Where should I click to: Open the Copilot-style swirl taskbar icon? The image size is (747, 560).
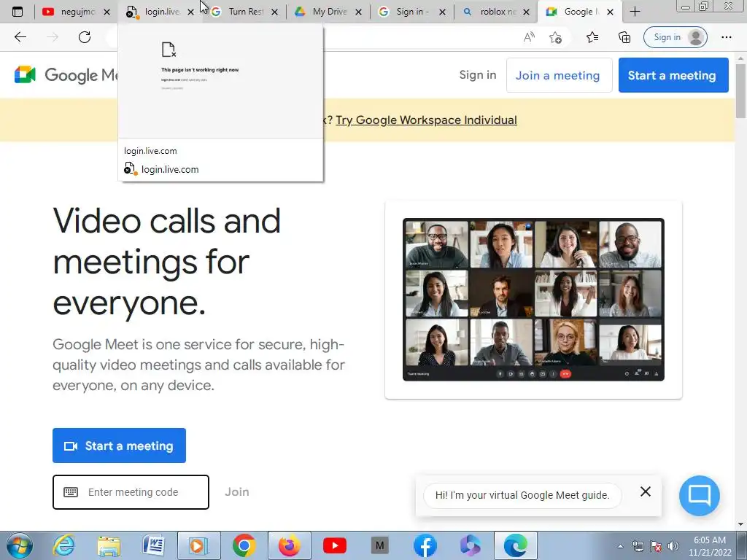[471, 545]
